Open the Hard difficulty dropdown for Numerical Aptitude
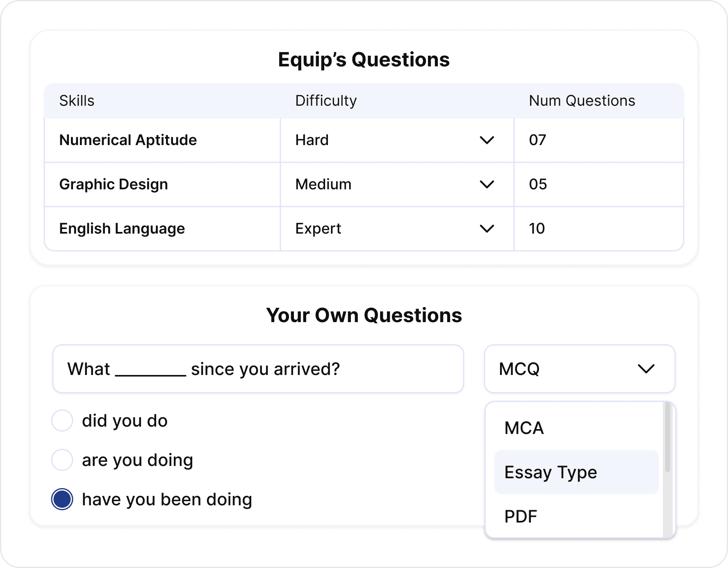 coord(487,140)
